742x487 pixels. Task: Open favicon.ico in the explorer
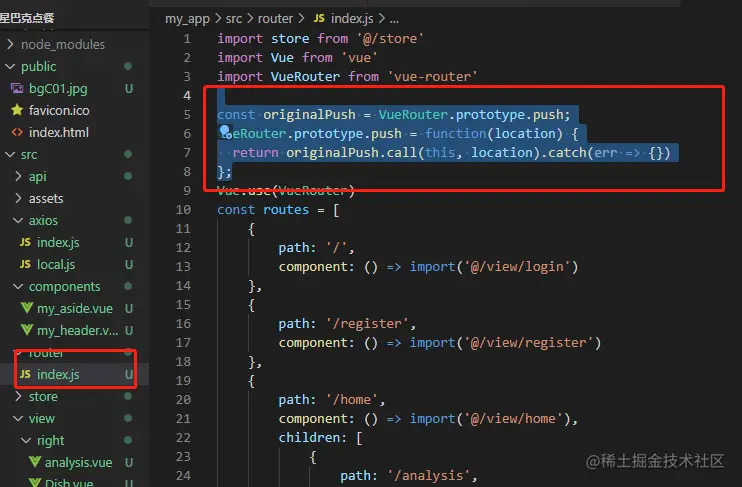[x=59, y=110]
